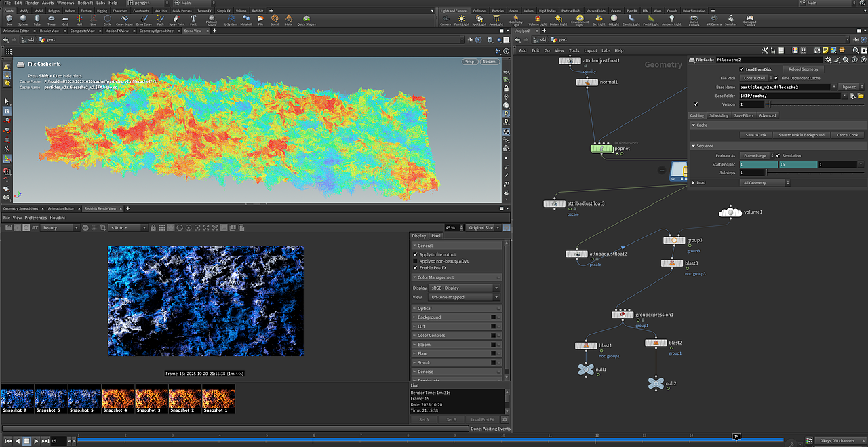Add a Camera from Lights shelf
The width and height of the screenshot is (868, 447).
446,20
